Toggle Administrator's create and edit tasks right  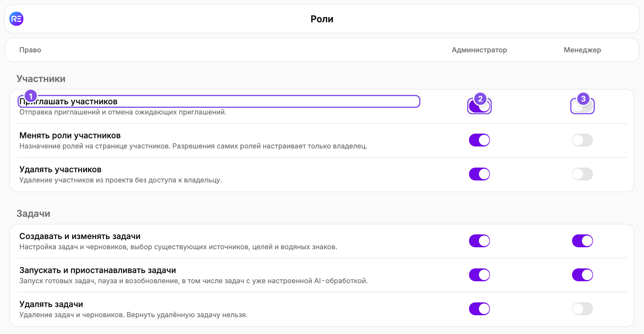click(x=479, y=241)
